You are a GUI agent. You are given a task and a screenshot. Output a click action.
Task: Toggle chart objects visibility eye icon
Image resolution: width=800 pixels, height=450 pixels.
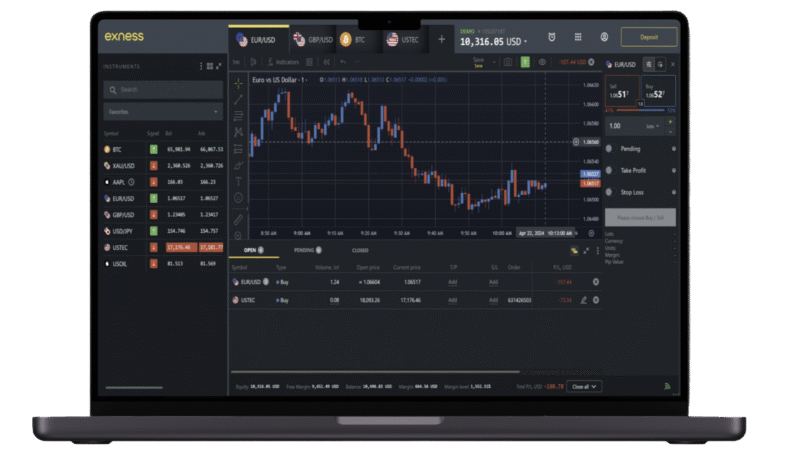(x=542, y=62)
